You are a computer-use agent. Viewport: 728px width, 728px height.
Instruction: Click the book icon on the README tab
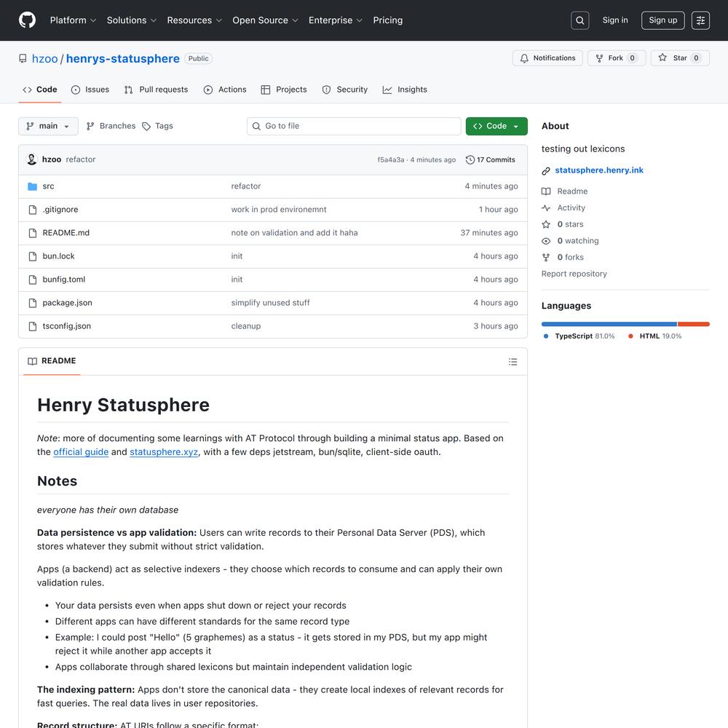32,361
